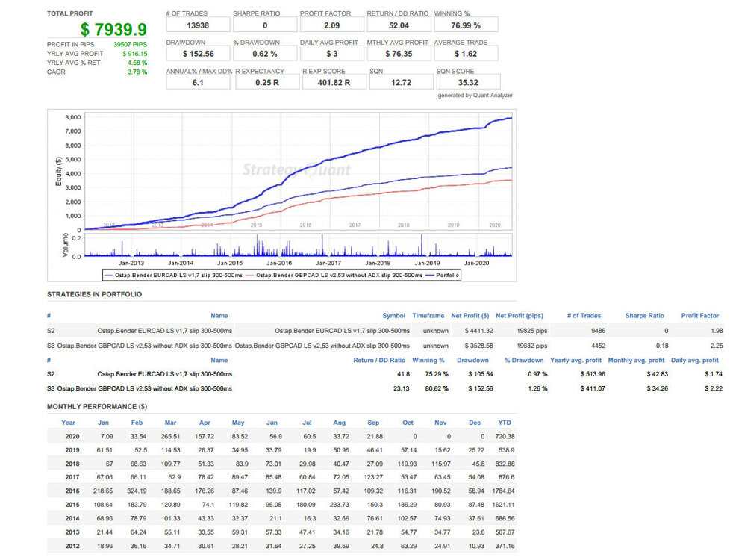
Task: Sort by Net Profit (pips) column header
Action: coord(520,316)
